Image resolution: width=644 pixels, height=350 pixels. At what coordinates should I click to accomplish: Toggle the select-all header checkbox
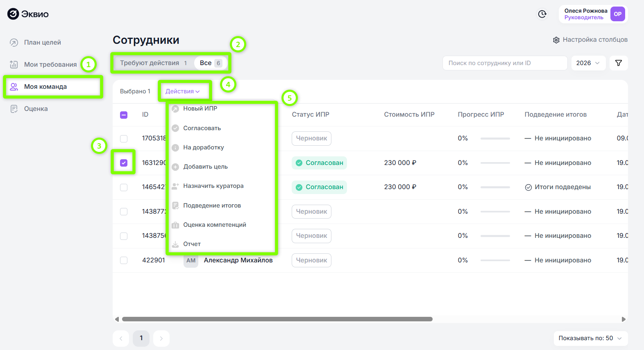pyautogui.click(x=124, y=115)
